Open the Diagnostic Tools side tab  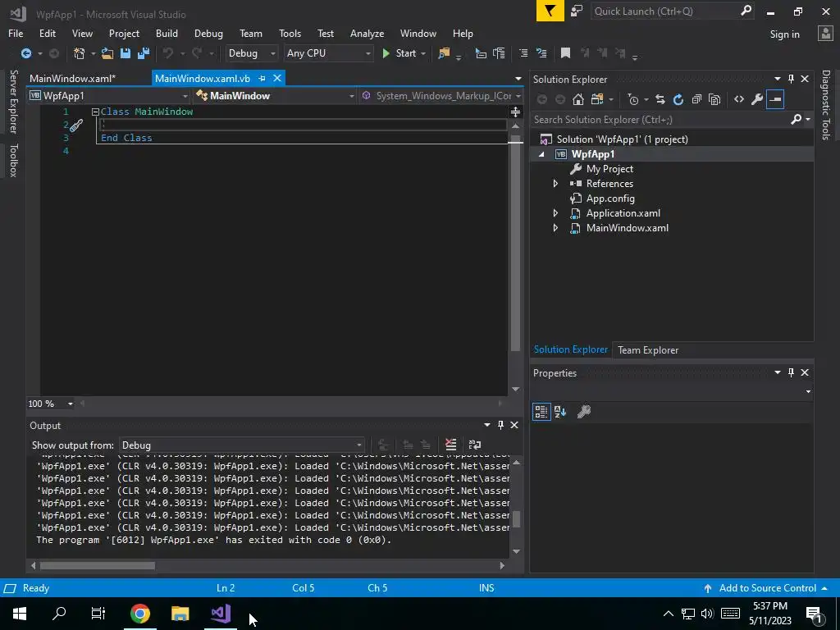[826, 104]
